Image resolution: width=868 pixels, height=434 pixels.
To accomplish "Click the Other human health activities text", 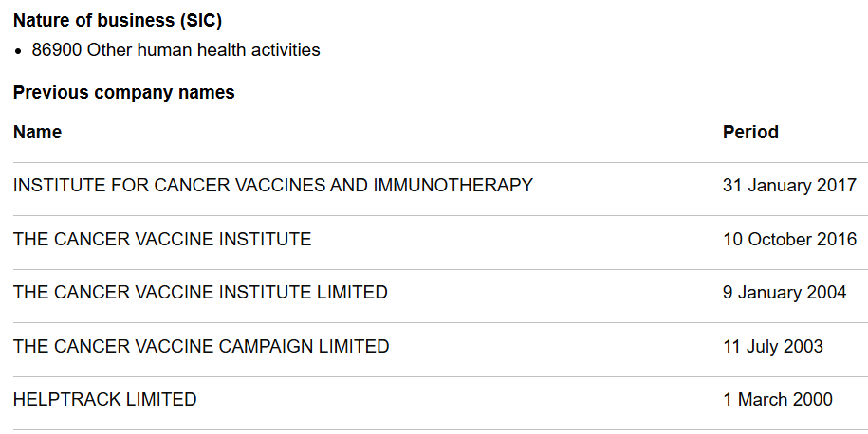I will 204,50.
